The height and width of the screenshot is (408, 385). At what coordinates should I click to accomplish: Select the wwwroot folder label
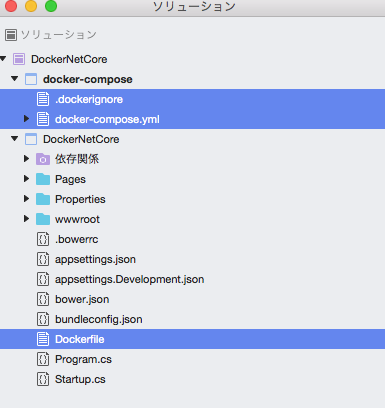click(x=77, y=219)
